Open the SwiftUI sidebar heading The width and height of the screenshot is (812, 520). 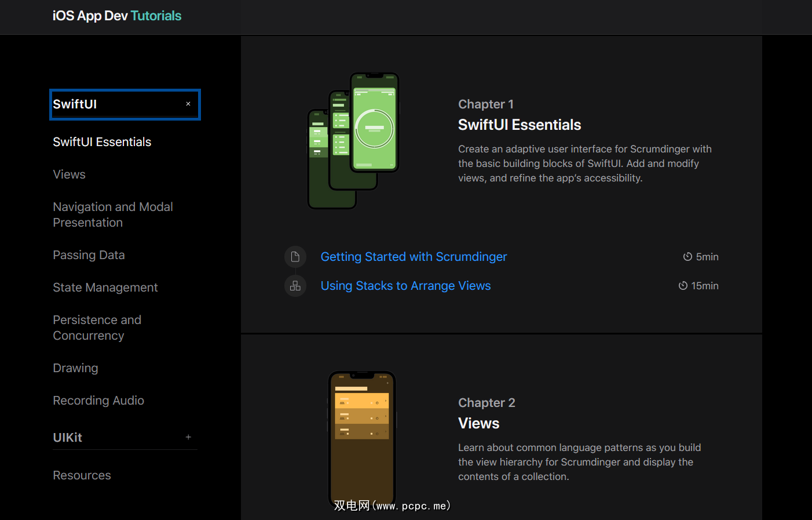tap(75, 104)
